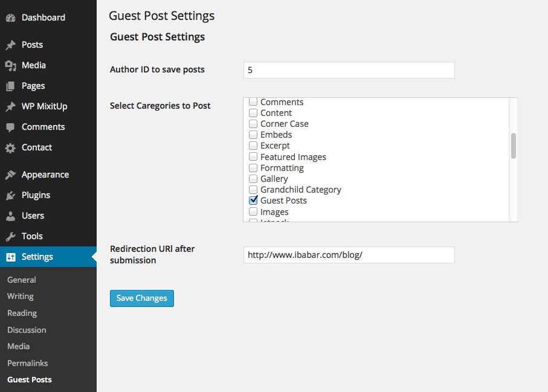
Task: Click the Comments speech bubble icon
Action: (x=10, y=127)
